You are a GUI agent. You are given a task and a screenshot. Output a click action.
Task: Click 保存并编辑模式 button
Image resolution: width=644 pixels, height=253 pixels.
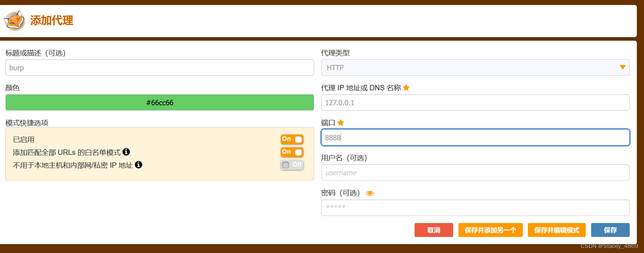pos(556,230)
